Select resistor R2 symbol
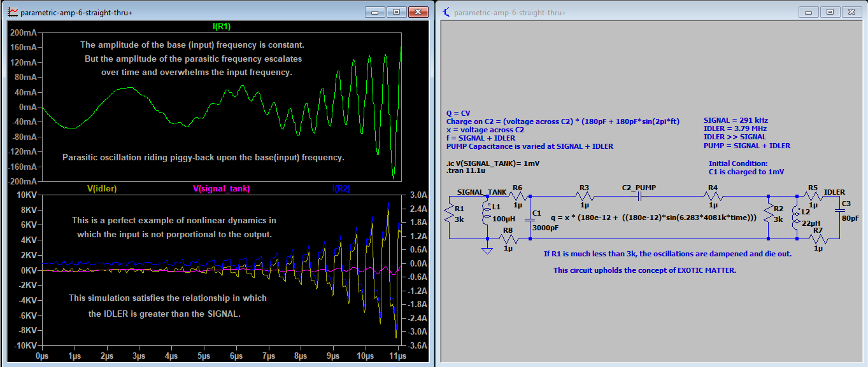 (769, 213)
